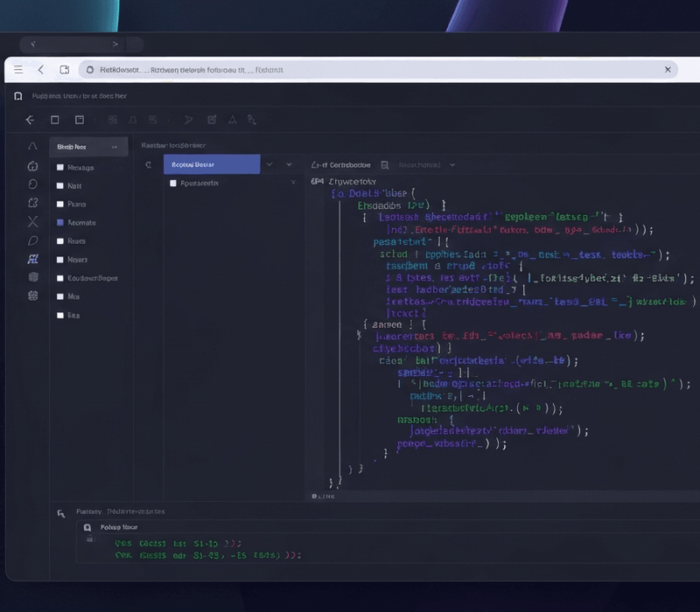700x612 pixels.
Task: Select the circular sidebar icon beside Natt
Action: tap(32, 184)
